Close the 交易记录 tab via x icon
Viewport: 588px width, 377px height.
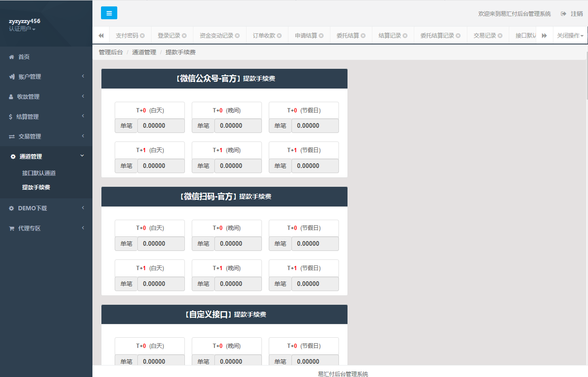click(x=500, y=36)
